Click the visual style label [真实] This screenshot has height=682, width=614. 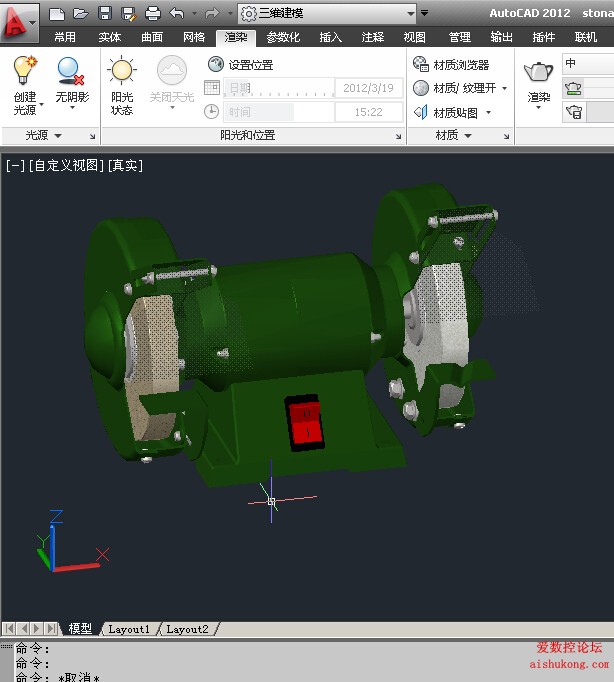126,165
